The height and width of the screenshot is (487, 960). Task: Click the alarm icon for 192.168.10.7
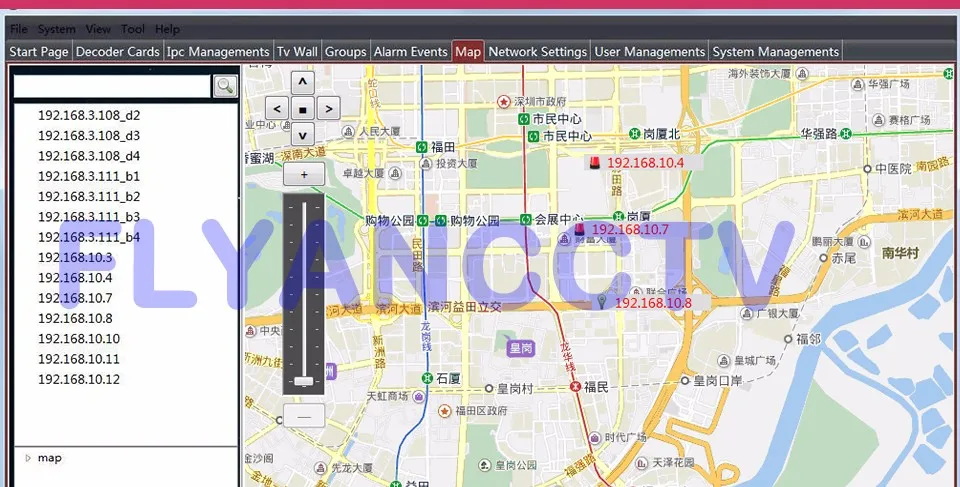579,230
